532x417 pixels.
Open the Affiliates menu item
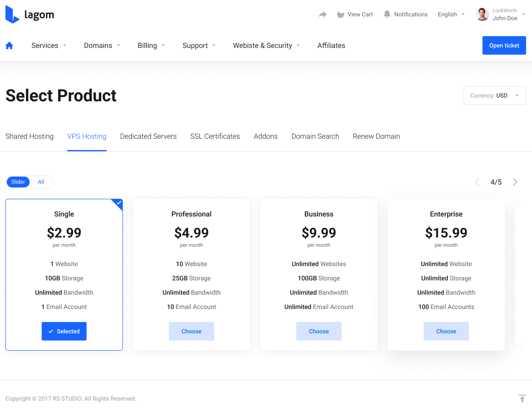(x=331, y=45)
